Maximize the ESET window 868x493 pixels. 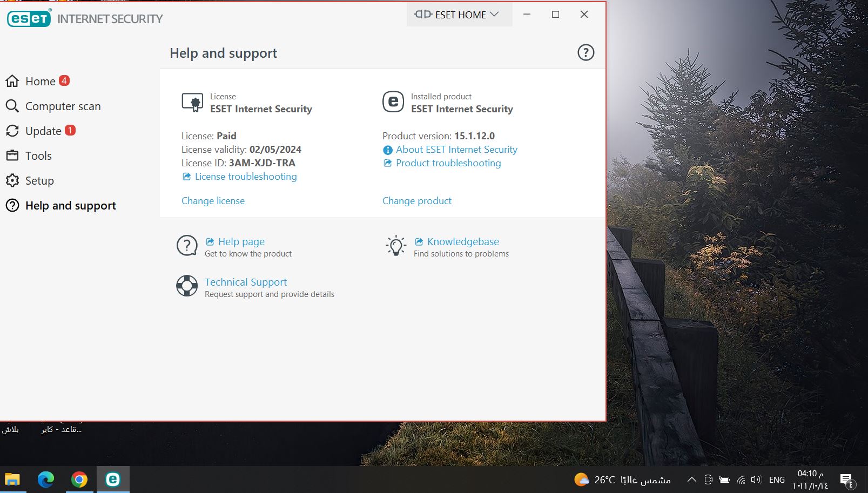(x=555, y=15)
